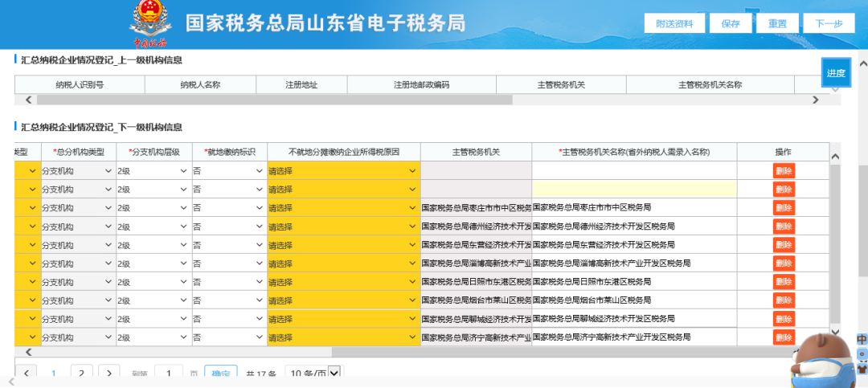Click the 共17条 total count text

[x=260, y=374]
